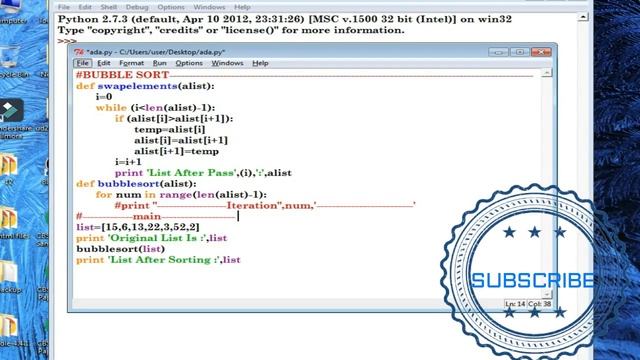
Task: Open Format menu in ada.py editor
Action: click(131, 63)
